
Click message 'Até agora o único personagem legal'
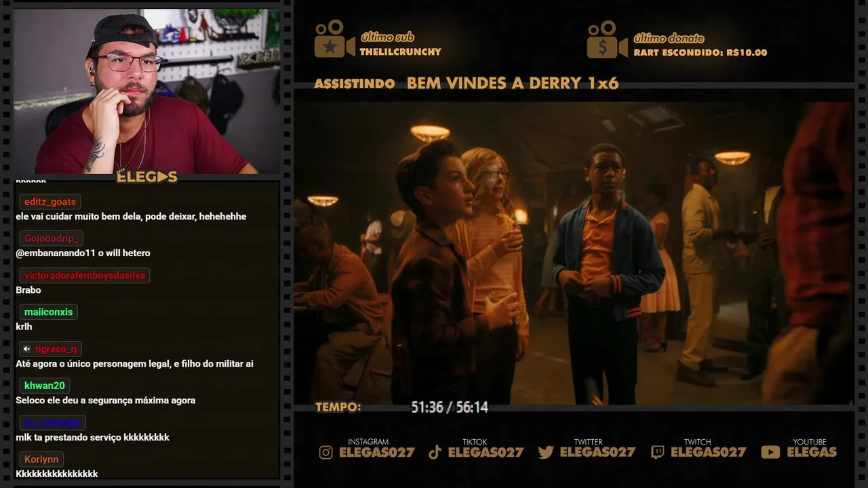tap(134, 364)
